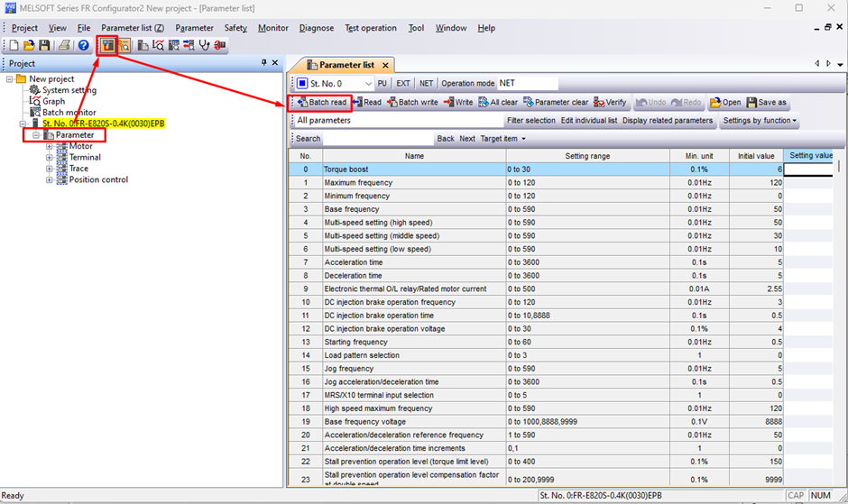The width and height of the screenshot is (848, 504).
Task: Collapse the St. No. 0 station node
Action: [x=23, y=124]
